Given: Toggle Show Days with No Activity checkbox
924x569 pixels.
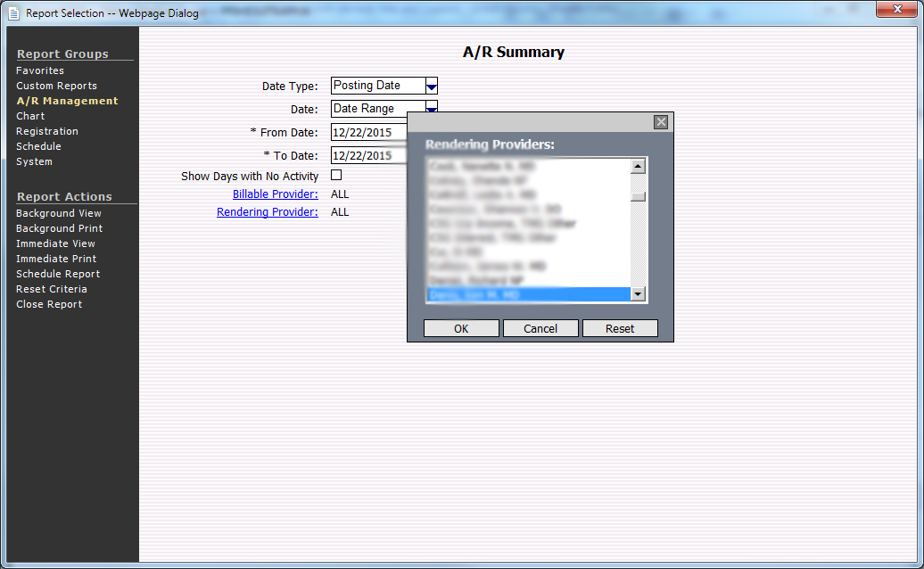Looking at the screenshot, I should click(336, 176).
